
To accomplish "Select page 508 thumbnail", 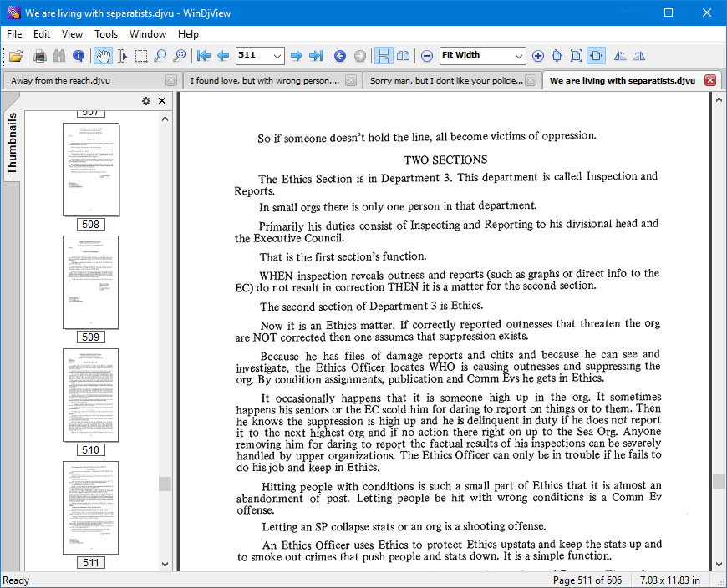I will coord(91,170).
